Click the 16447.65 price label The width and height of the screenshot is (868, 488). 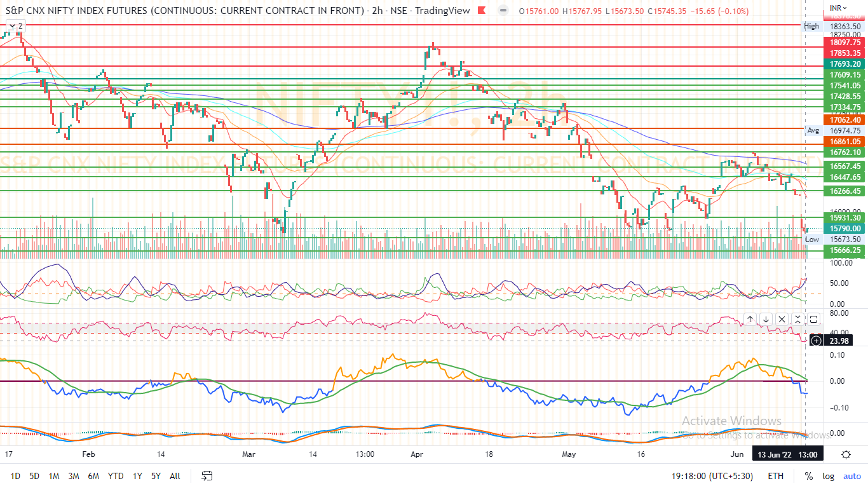(844, 177)
